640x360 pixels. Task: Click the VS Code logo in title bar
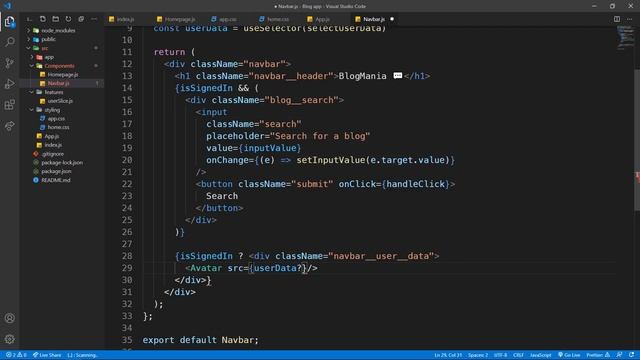[x=7, y=6]
